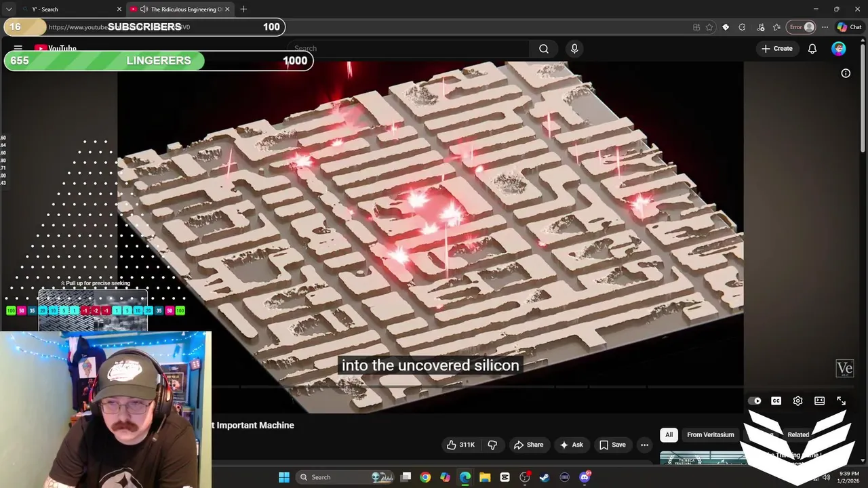Viewport: 868px width, 488px height.
Task: Toggle closed captions on the player
Action: [x=776, y=401]
